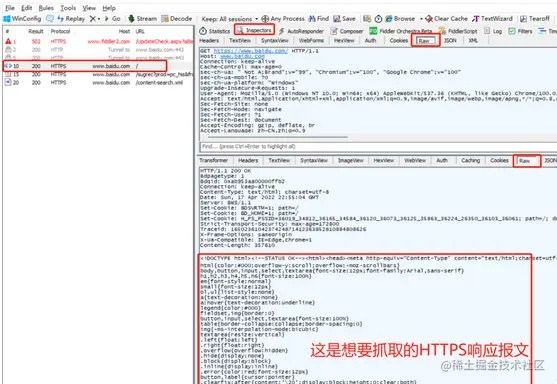This screenshot has height=384, width=557.
Task: Replay the selected session
Action: click(71, 18)
